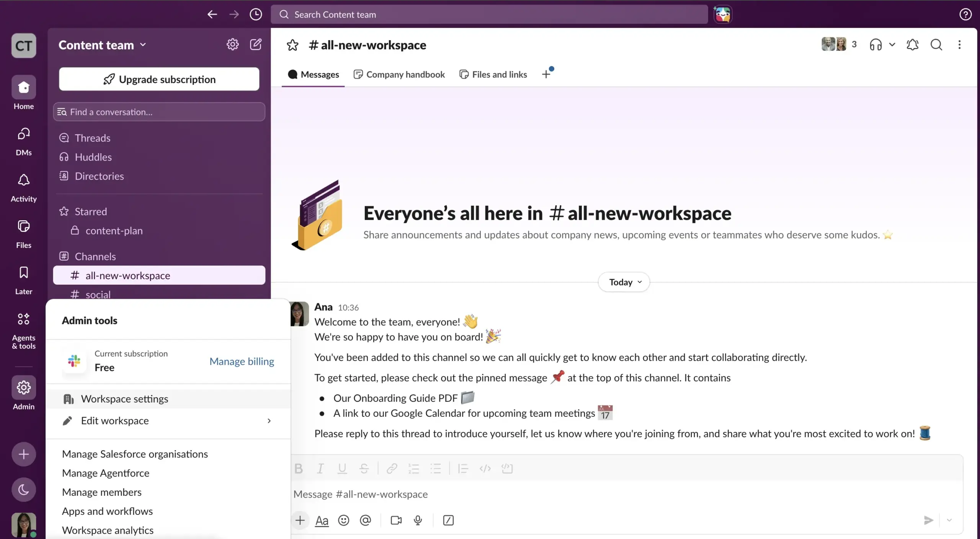Record audio clip with microphone icon

[x=418, y=520]
